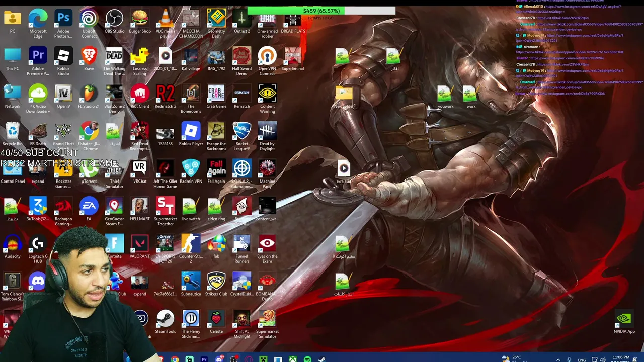Select Eyes on the Exam icon

tap(267, 249)
